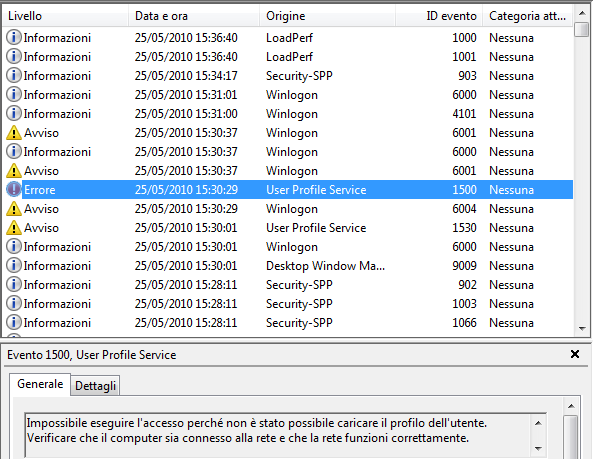593x459 pixels.
Task: Switch to the Dettagli tab
Action: (95, 386)
